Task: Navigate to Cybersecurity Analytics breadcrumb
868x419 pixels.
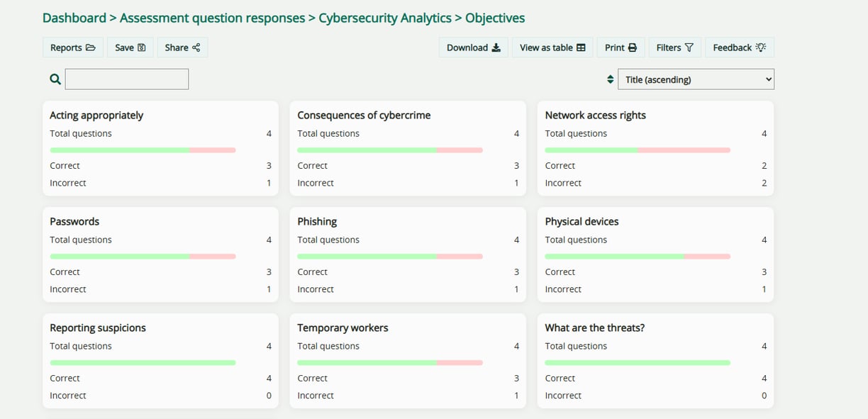Action: coord(385,18)
